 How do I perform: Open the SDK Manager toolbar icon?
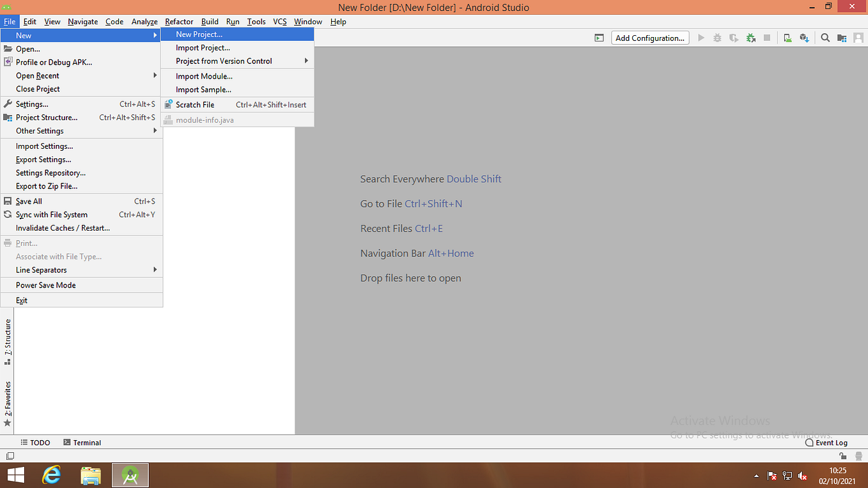(804, 38)
